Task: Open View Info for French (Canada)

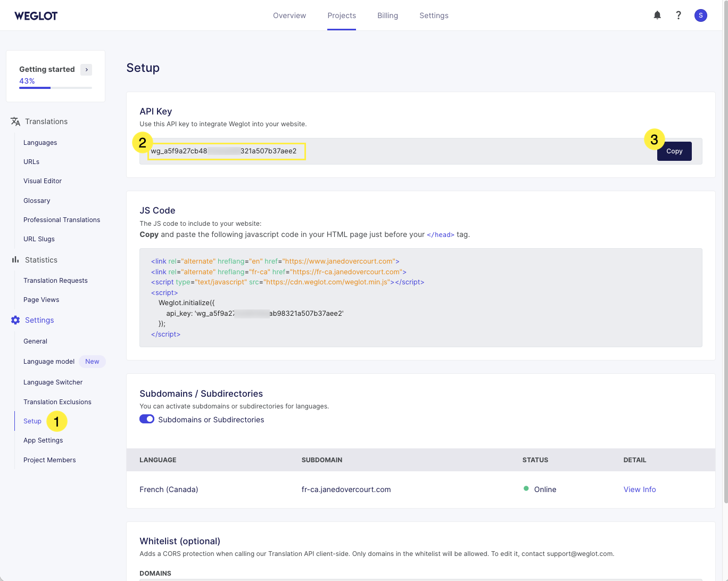Action: coord(640,489)
